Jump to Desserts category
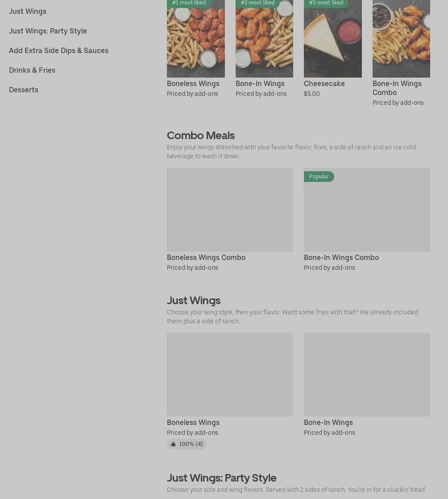 click(x=24, y=90)
